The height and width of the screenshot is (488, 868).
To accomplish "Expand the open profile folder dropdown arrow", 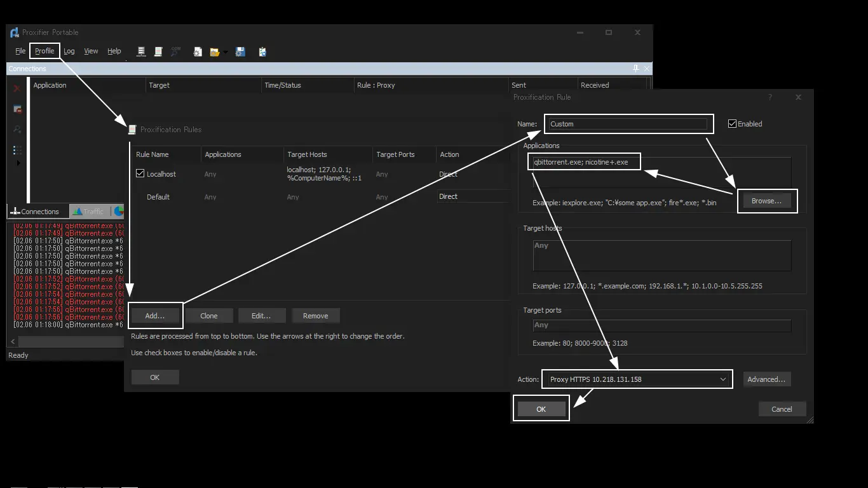I will click(x=225, y=52).
